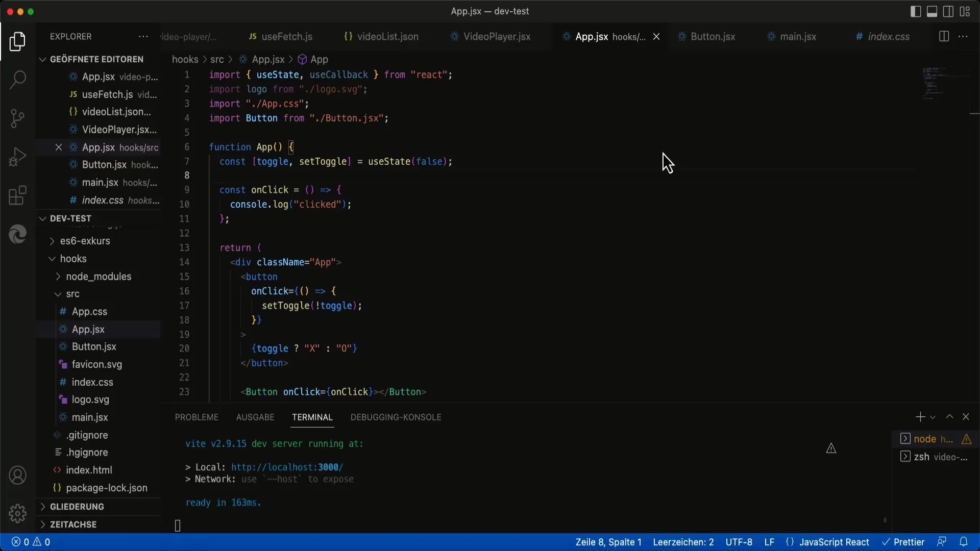Split the editor to the right
Screen dimensions: 980x551
point(944,37)
